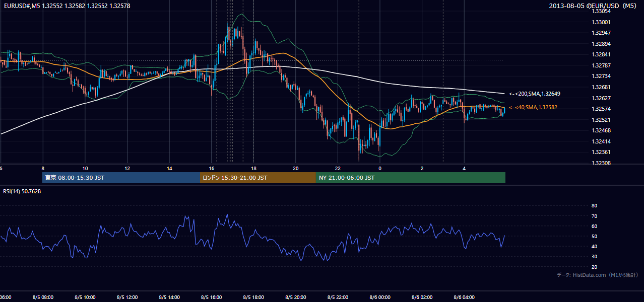This screenshot has height=302, width=644.
Task: Click hour tick 12 below the price chart
Action: 127,168
